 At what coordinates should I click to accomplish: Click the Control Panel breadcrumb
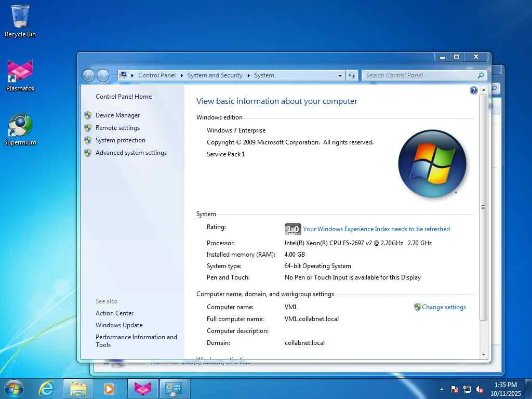(x=157, y=75)
